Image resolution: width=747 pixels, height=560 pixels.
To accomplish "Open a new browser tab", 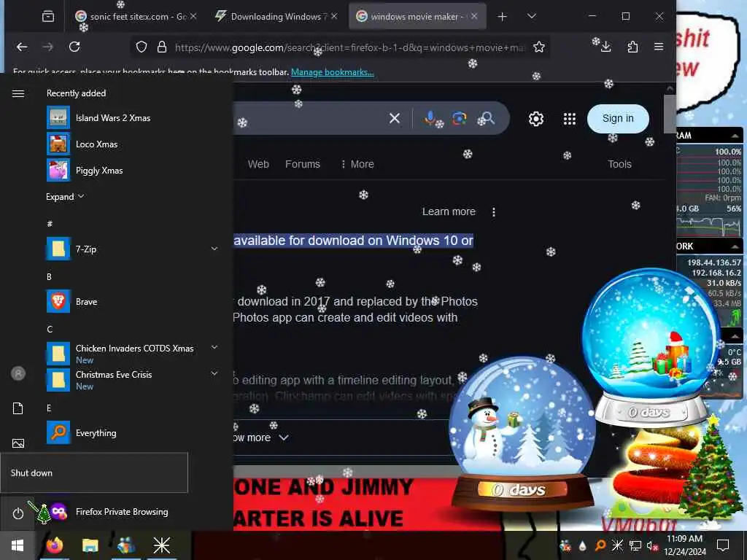I will coord(502,17).
